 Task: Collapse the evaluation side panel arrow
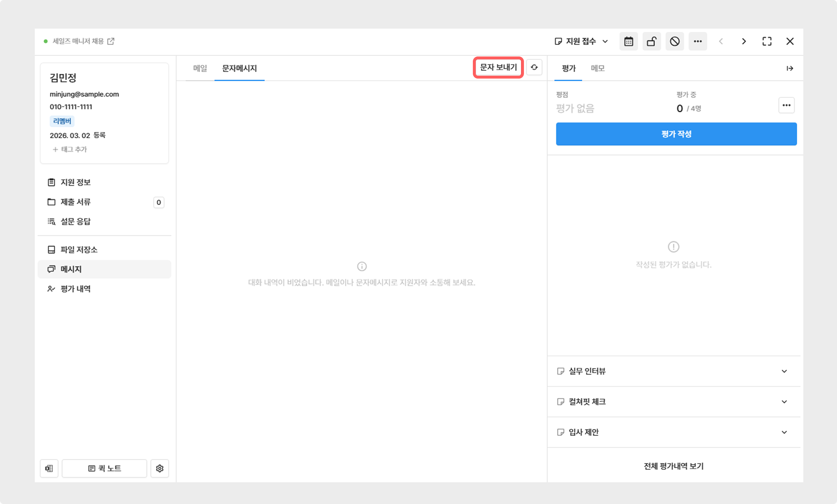(x=790, y=68)
